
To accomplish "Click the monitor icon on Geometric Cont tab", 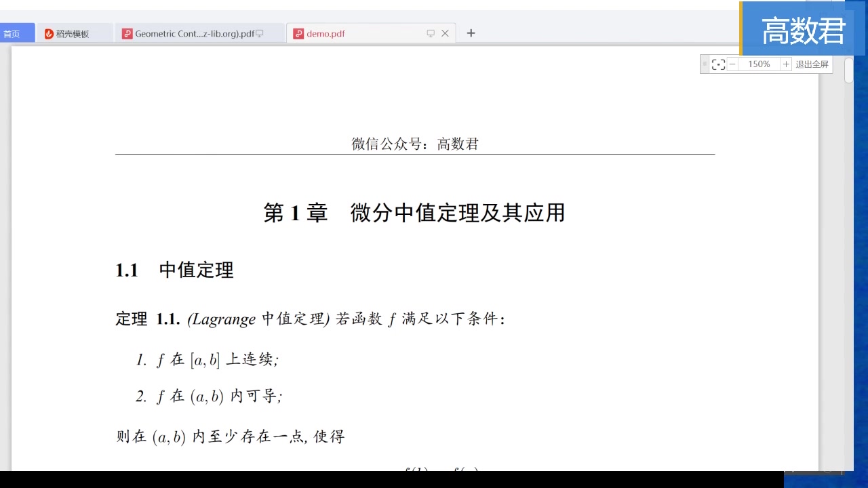I will click(x=260, y=33).
